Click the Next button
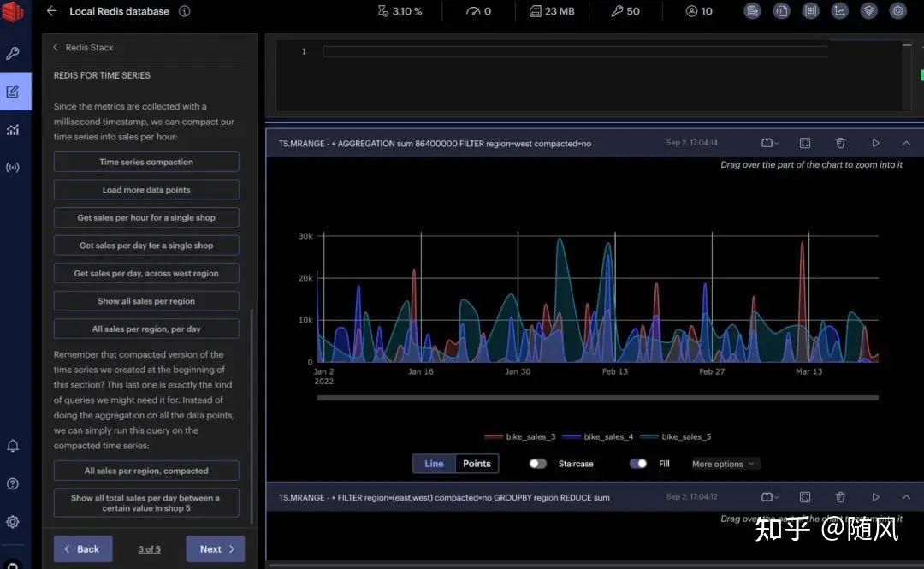This screenshot has height=569, width=924. click(215, 549)
